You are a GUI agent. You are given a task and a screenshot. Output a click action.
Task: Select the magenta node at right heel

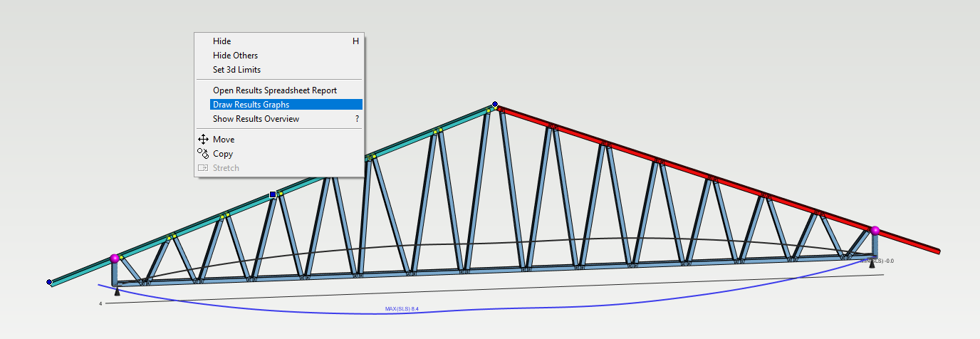(875, 230)
